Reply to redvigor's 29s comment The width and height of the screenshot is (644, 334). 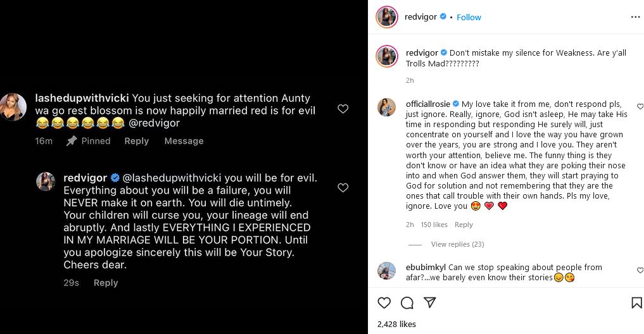pos(106,283)
